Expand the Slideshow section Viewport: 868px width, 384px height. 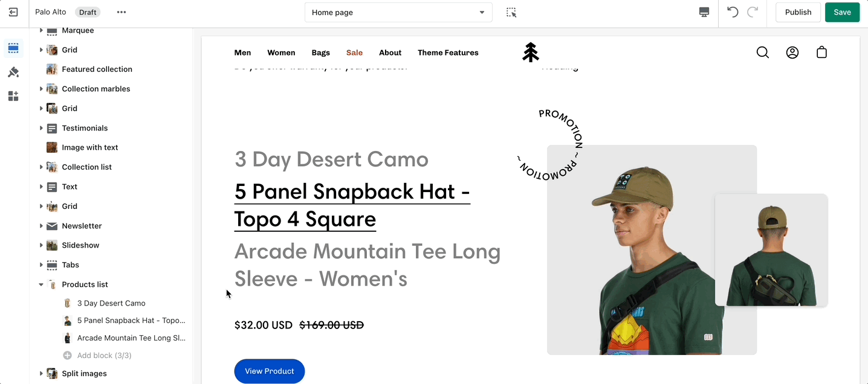coord(41,245)
